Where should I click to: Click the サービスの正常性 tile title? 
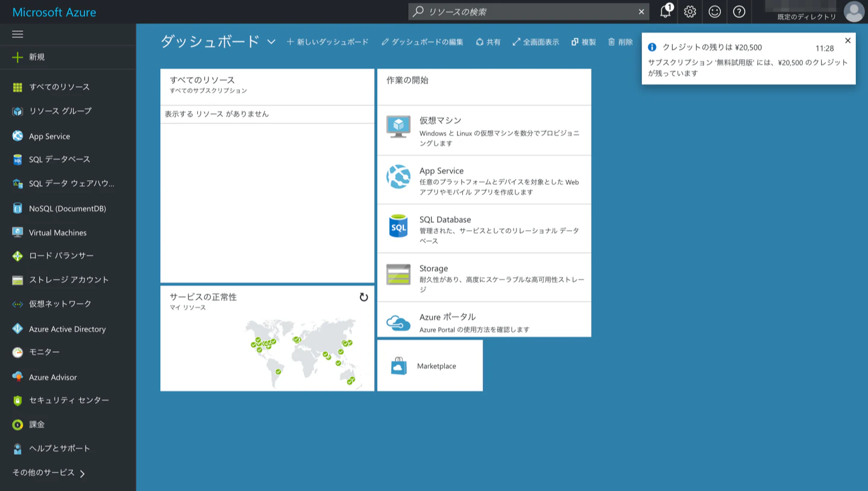pos(203,297)
